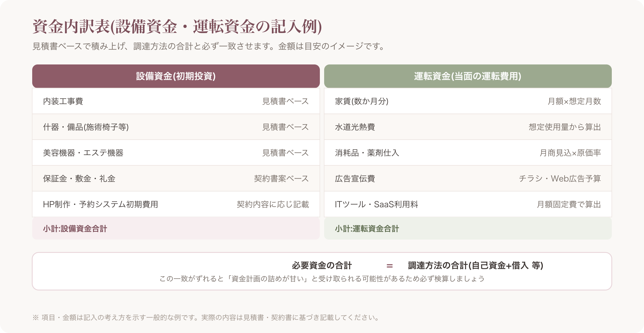This screenshot has width=644, height=333.
Task: Click HP制作・予約システム初期費用 label
Action: (x=101, y=204)
